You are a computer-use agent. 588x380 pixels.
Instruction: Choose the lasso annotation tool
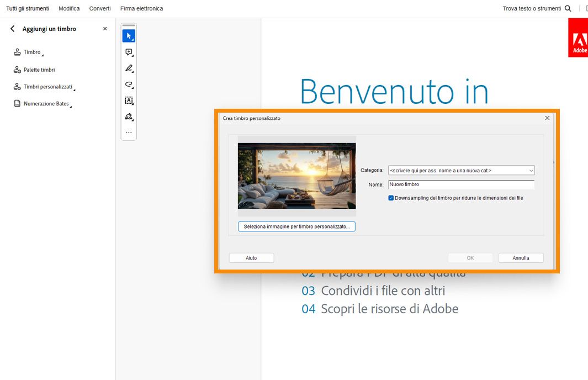128,85
